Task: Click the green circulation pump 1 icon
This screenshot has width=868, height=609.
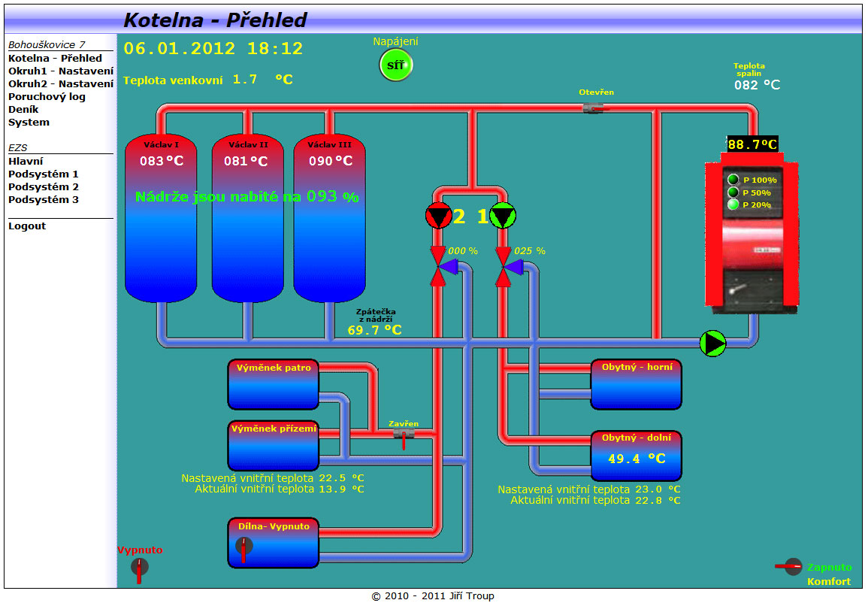Action: 503,217
